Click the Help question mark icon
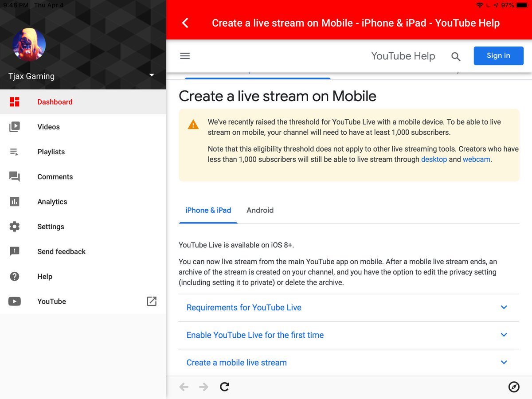Image resolution: width=532 pixels, height=399 pixels. pos(15,277)
